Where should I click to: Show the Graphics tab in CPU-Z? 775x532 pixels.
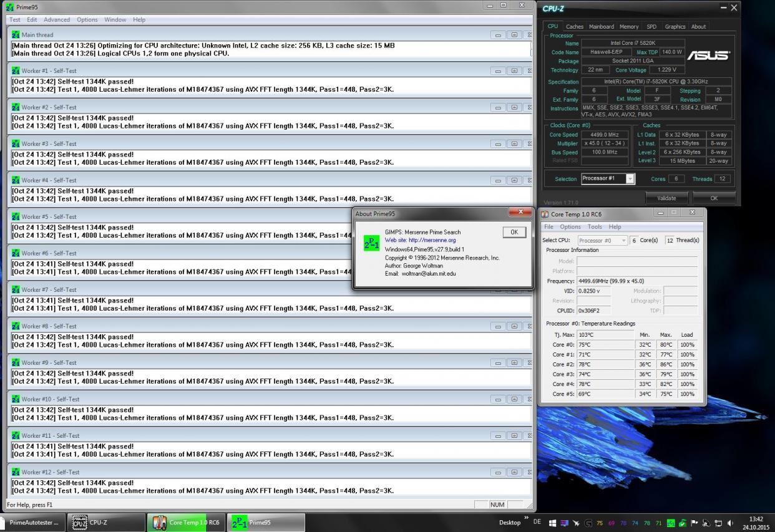tap(675, 27)
